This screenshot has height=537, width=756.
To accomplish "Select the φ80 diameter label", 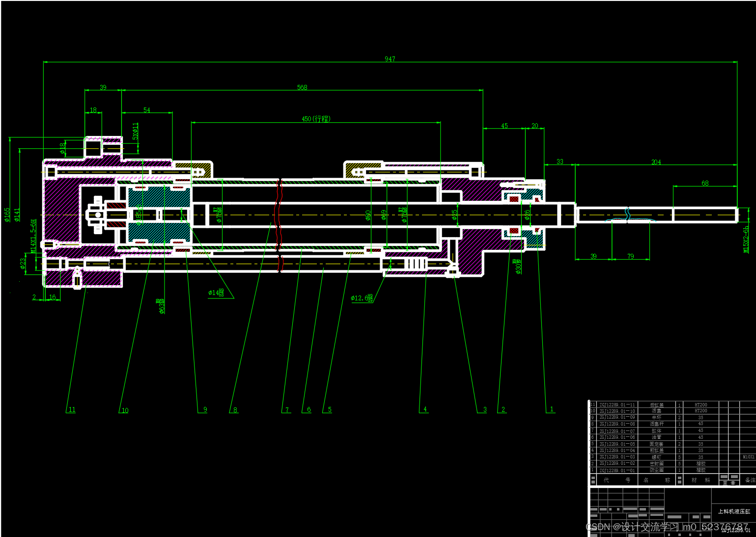I will pyautogui.click(x=368, y=215).
